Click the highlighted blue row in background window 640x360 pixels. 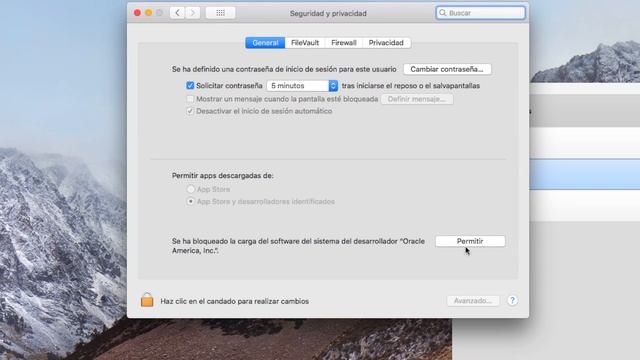[x=584, y=174]
